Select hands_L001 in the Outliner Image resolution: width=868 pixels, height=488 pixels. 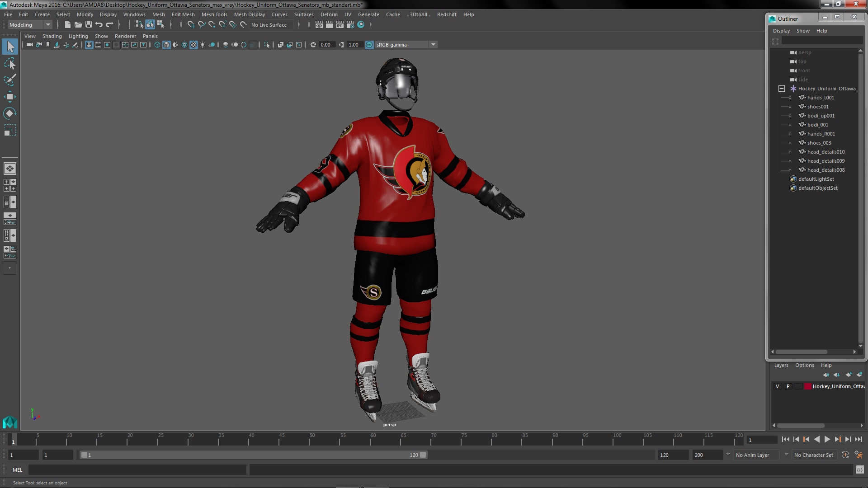click(821, 98)
